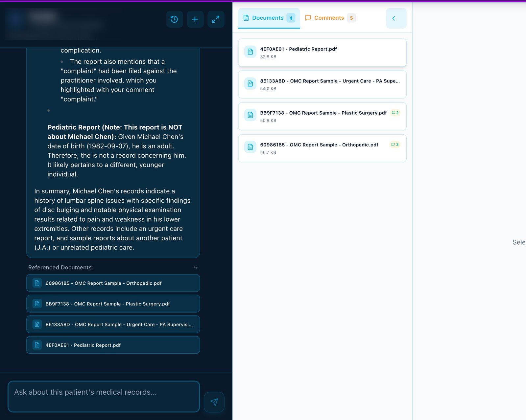Open chat history clock icon

(x=175, y=19)
